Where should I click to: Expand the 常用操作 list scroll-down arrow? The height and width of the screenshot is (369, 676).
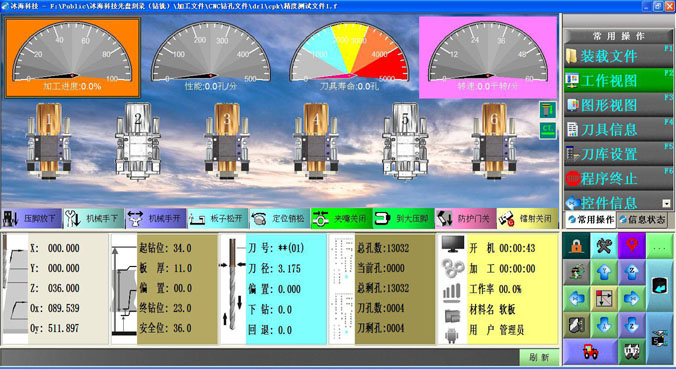point(667,203)
